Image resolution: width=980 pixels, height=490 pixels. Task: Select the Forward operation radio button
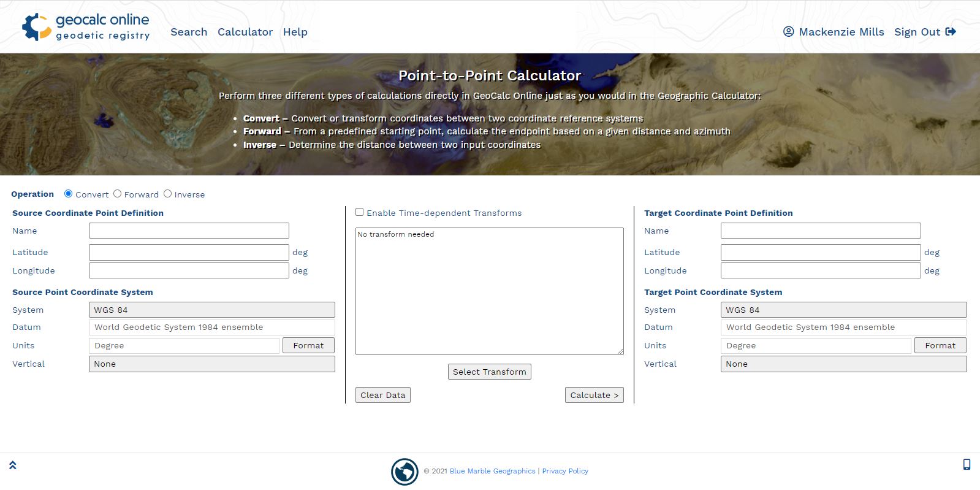pos(117,194)
